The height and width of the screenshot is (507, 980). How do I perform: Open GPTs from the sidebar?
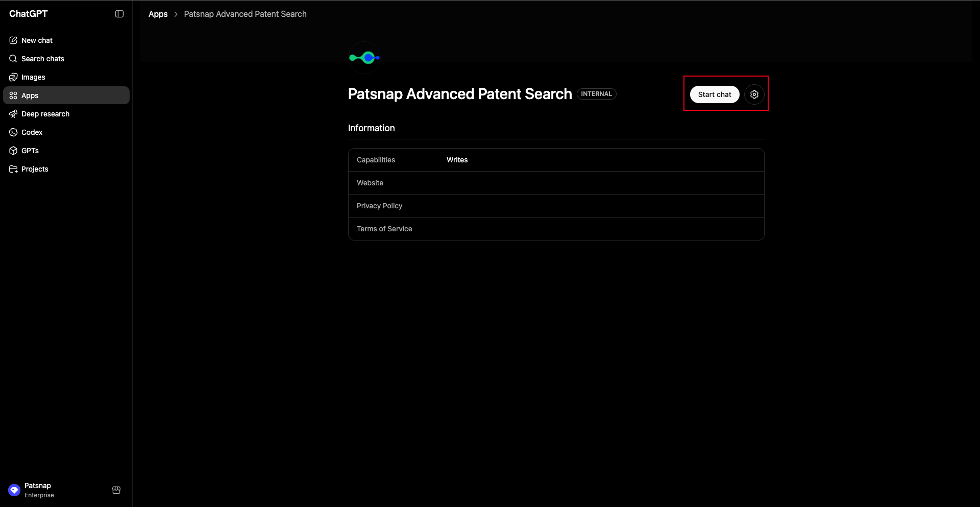[x=66, y=151]
